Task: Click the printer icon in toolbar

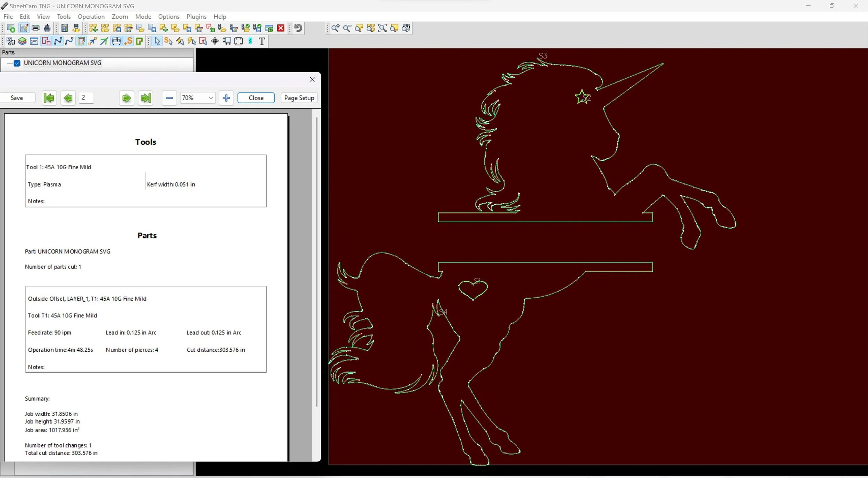Action: (36, 28)
